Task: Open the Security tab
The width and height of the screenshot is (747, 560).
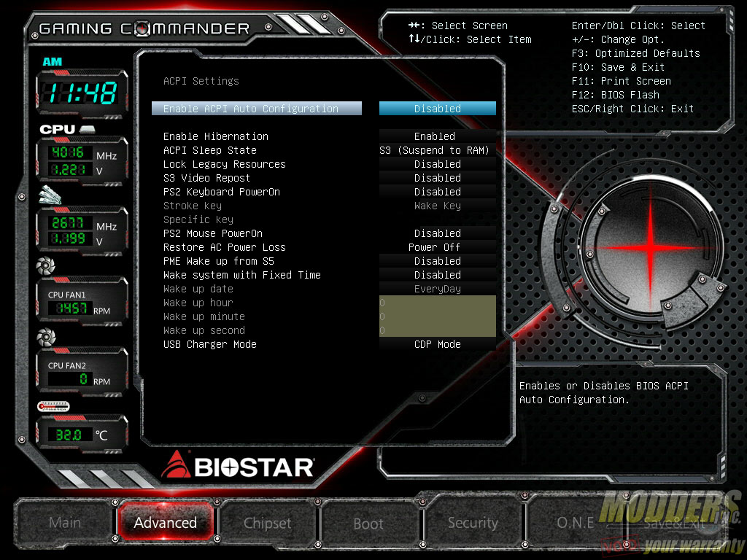Action: point(473,523)
